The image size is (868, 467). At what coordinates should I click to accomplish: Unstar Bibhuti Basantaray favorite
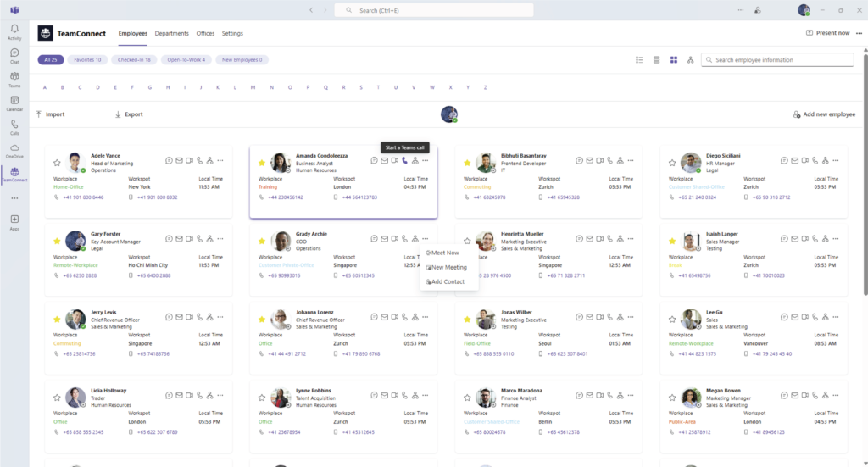467,163
